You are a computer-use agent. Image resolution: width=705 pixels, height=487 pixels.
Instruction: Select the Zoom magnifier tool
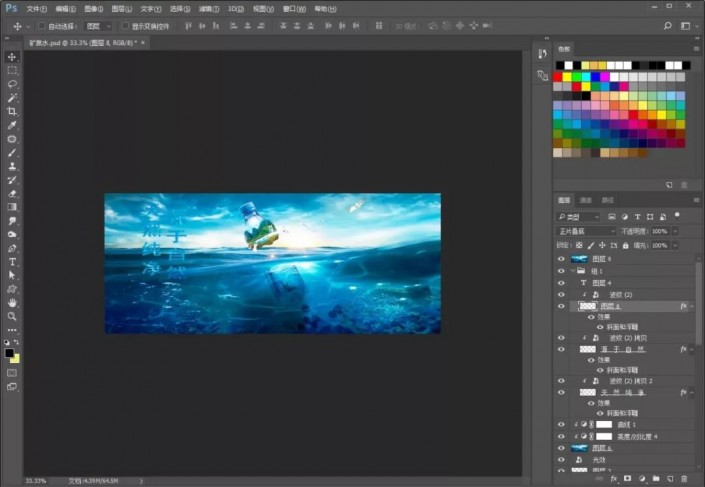(12, 317)
